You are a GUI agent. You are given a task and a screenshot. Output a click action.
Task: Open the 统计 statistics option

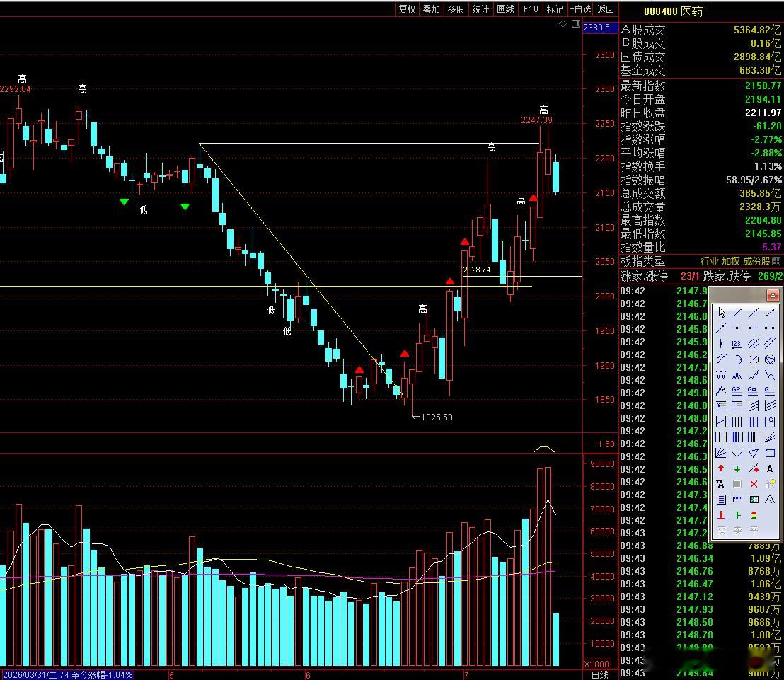[480, 9]
